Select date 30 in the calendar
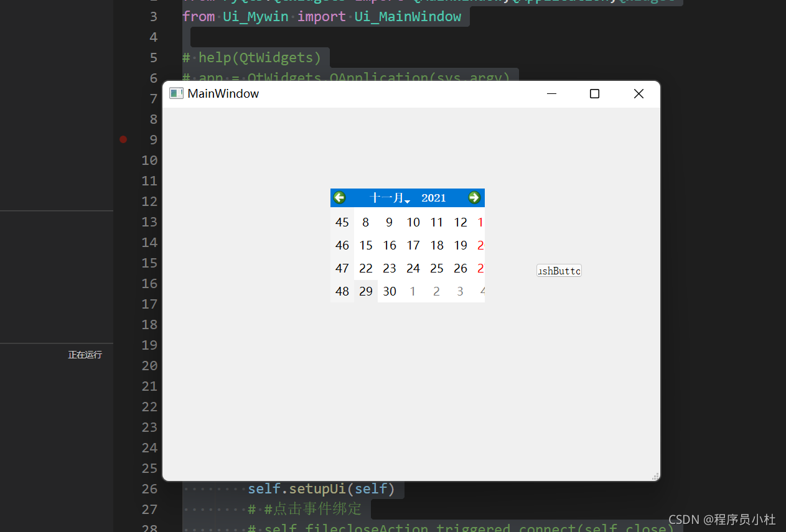Image resolution: width=786 pixels, height=532 pixels. coord(390,291)
